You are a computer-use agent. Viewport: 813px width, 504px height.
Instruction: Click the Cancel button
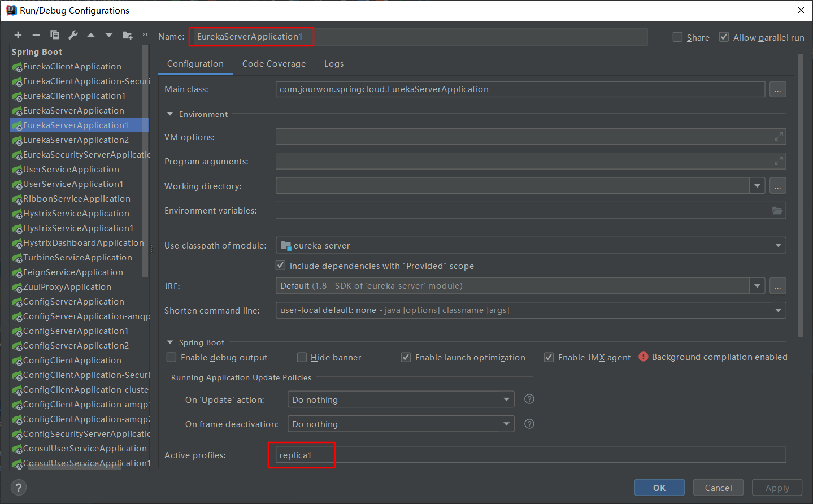(x=719, y=488)
